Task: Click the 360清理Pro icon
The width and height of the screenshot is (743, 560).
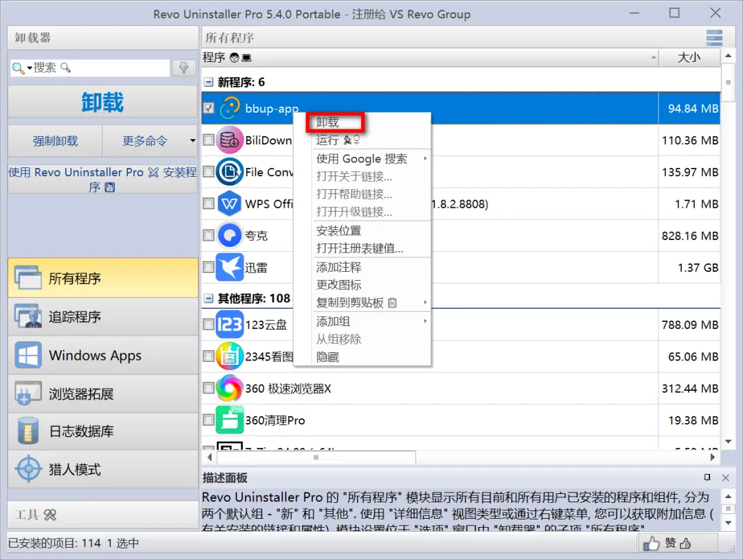Action: tap(230, 420)
